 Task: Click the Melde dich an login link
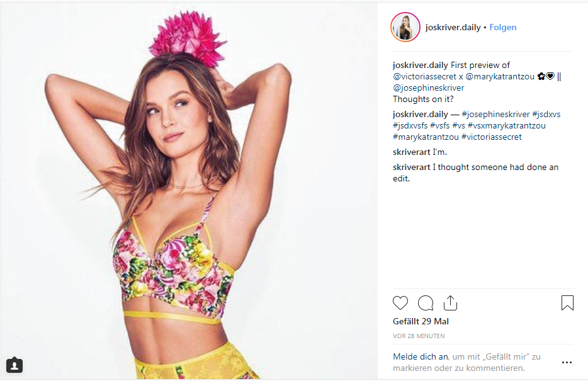point(421,356)
